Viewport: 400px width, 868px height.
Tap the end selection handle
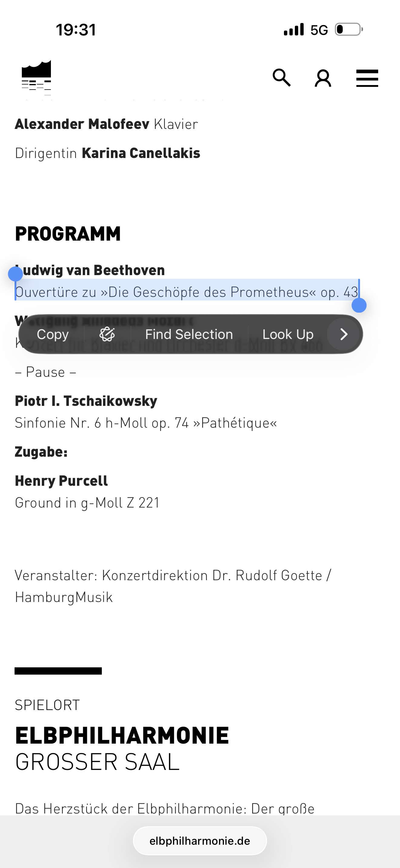point(359,305)
